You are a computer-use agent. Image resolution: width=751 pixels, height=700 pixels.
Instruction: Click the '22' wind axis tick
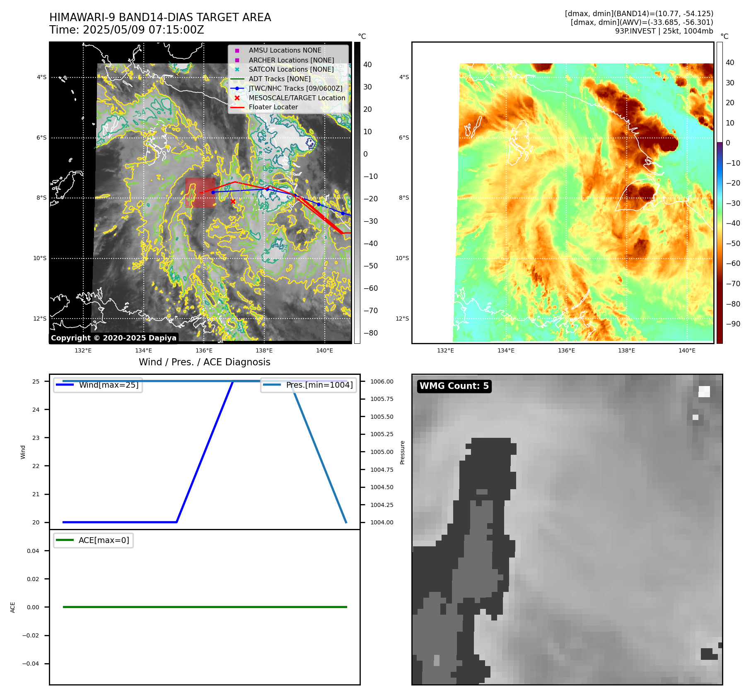[x=36, y=466]
